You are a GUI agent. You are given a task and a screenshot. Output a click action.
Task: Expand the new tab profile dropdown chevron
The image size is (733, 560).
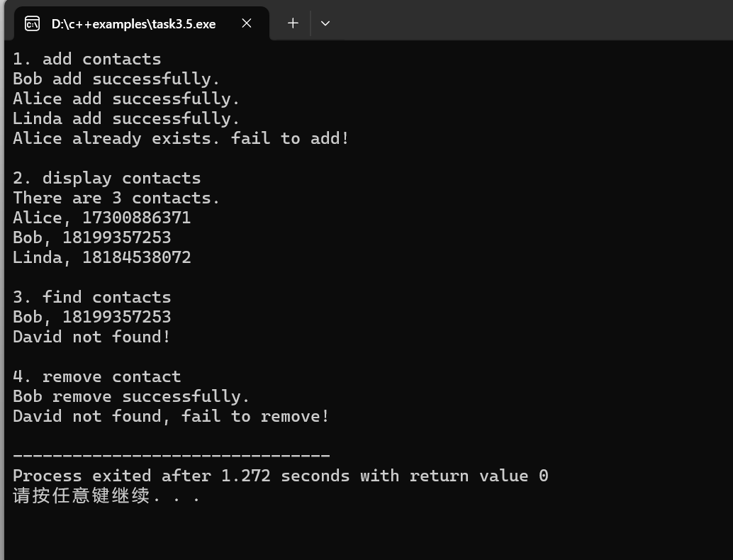325,23
